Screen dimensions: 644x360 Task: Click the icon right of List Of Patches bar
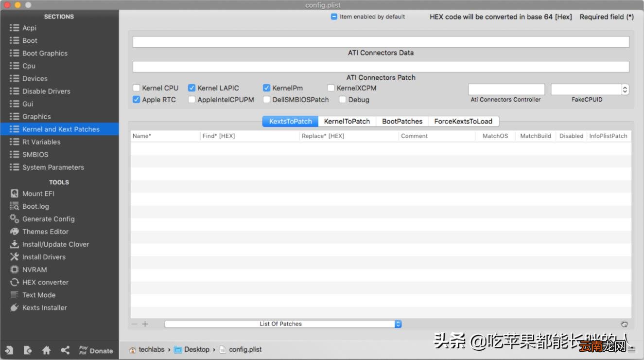[625, 324]
